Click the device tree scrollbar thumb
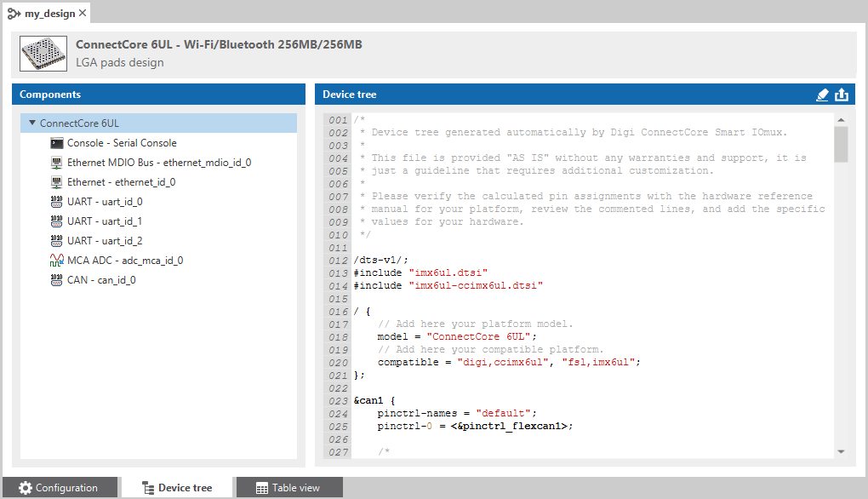Image resolution: width=868 pixels, height=499 pixels. [842, 144]
